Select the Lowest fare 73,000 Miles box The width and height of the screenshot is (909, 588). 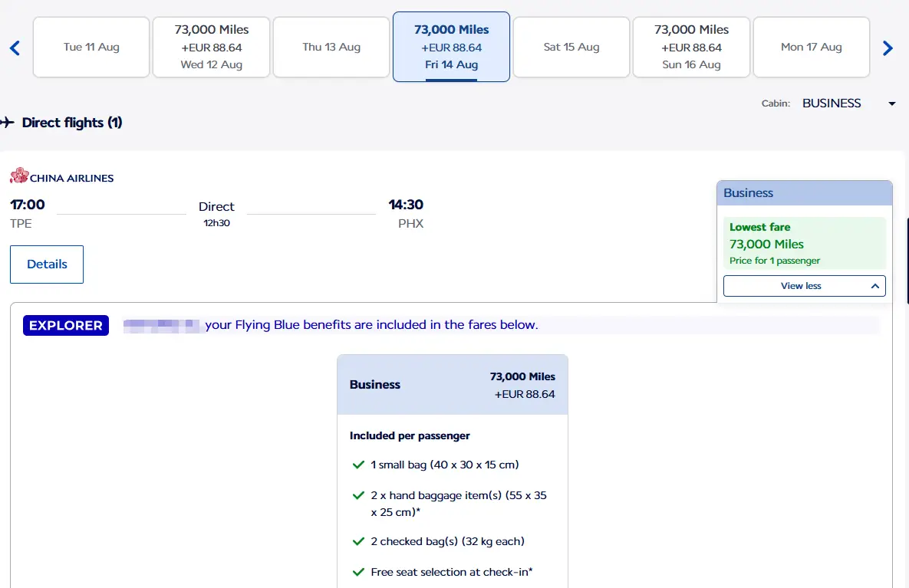point(804,244)
